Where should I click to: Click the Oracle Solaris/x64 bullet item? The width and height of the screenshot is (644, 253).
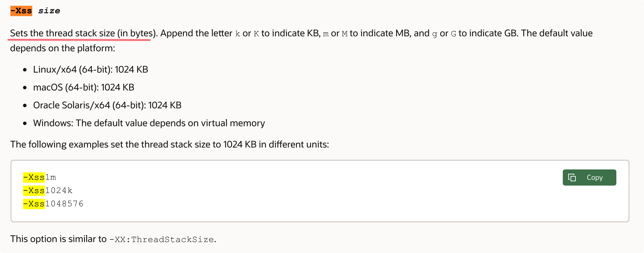[x=107, y=105]
